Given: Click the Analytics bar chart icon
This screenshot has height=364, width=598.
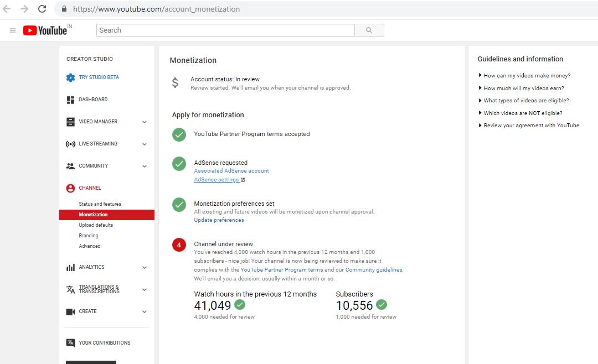Looking at the screenshot, I should pos(70,268).
